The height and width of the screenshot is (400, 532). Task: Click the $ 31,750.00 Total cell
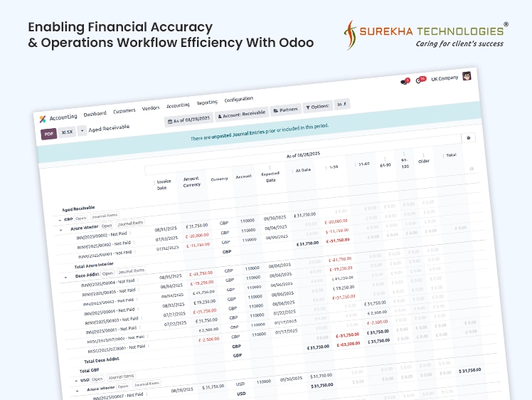tap(470, 370)
